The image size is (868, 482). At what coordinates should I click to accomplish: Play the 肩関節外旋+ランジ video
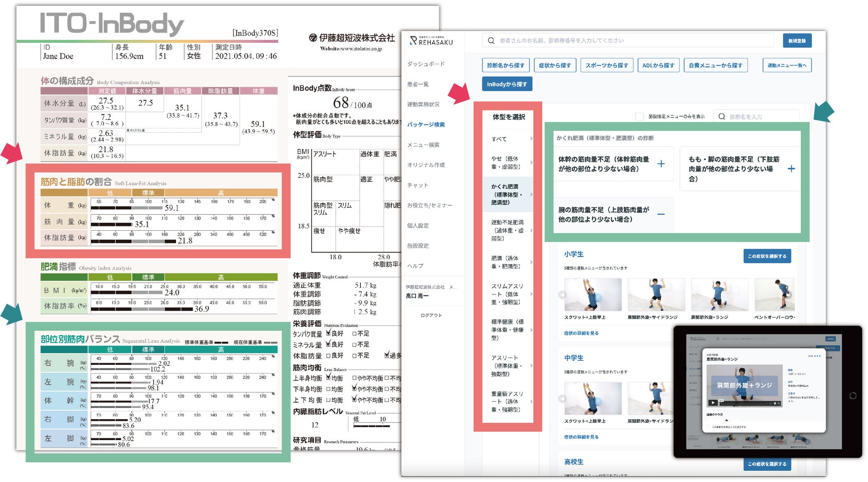click(713, 403)
